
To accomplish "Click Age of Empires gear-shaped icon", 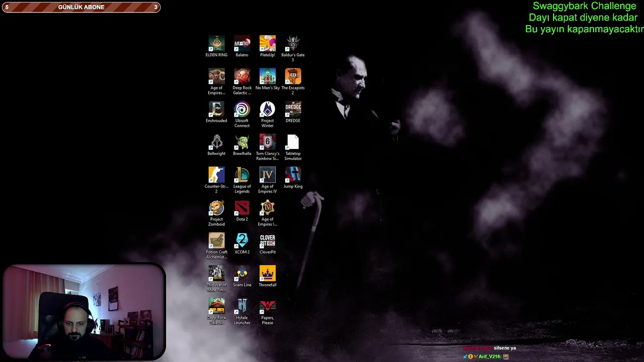I will [x=268, y=208].
